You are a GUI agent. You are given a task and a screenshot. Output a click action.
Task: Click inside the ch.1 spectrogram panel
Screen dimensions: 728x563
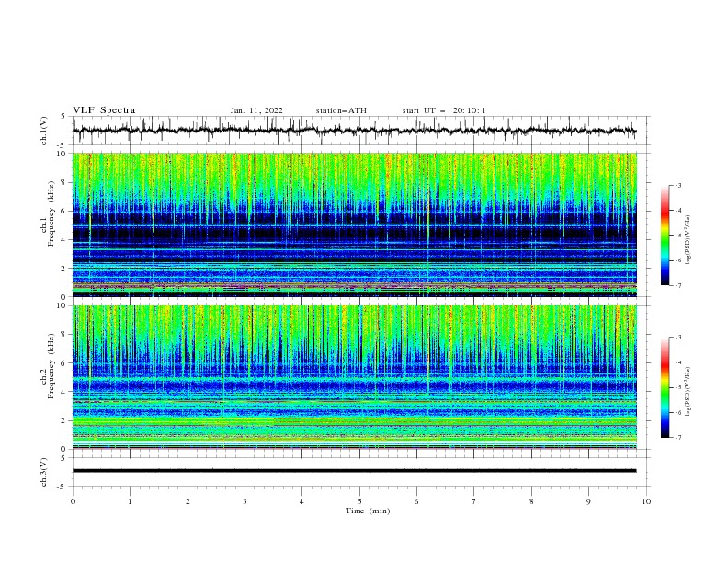click(354, 224)
